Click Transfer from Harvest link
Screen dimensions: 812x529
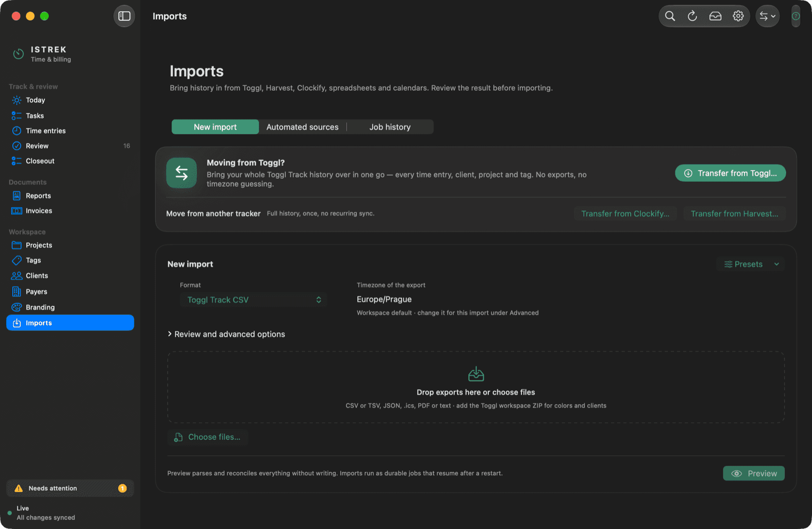point(734,214)
